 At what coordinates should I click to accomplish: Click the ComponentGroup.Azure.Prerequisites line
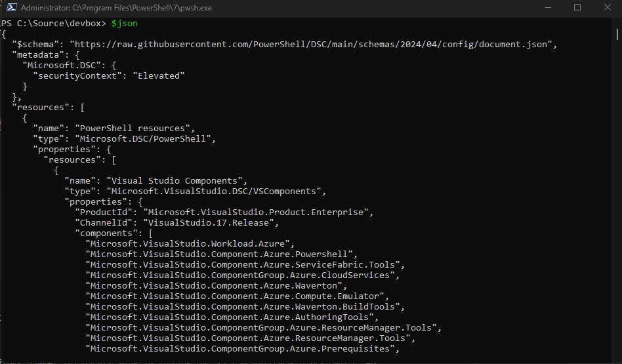(242, 349)
